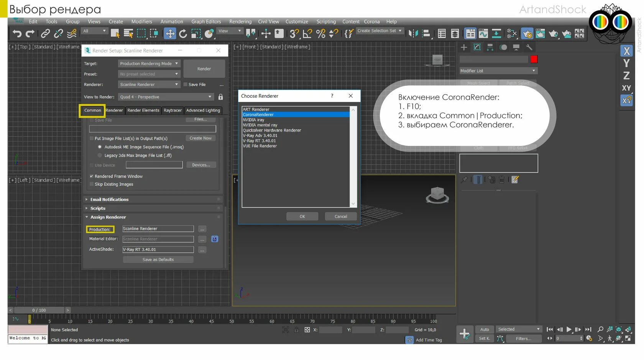Image resolution: width=644 pixels, height=360 pixels.
Task: Open the Material Editor from the toolbar
Action: tap(512, 34)
